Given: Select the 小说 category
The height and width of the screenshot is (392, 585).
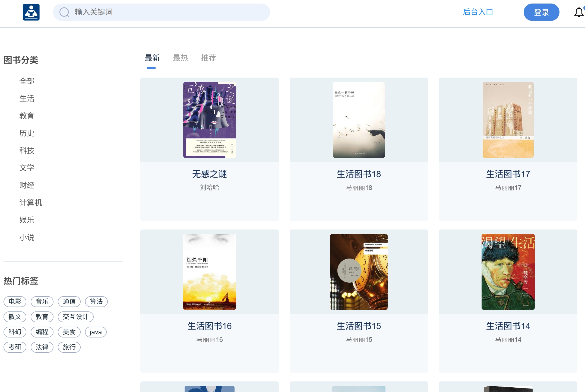Looking at the screenshot, I should point(27,237).
